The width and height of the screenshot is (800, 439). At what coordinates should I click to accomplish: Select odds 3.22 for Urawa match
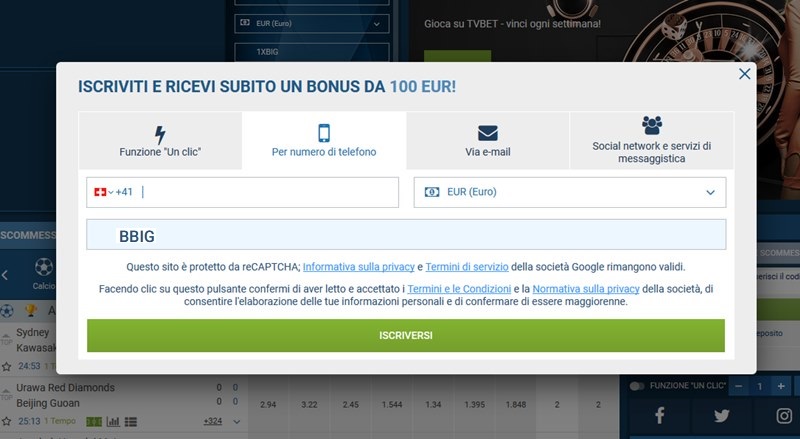[x=309, y=404]
